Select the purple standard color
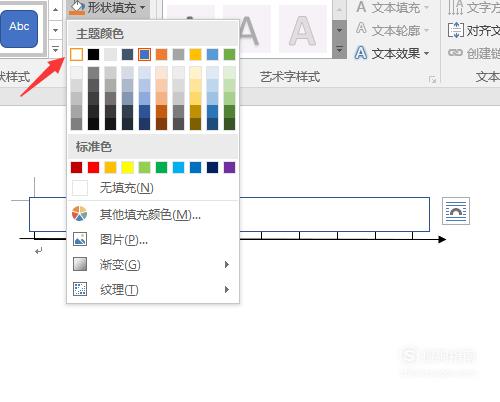500x402 pixels. click(229, 167)
